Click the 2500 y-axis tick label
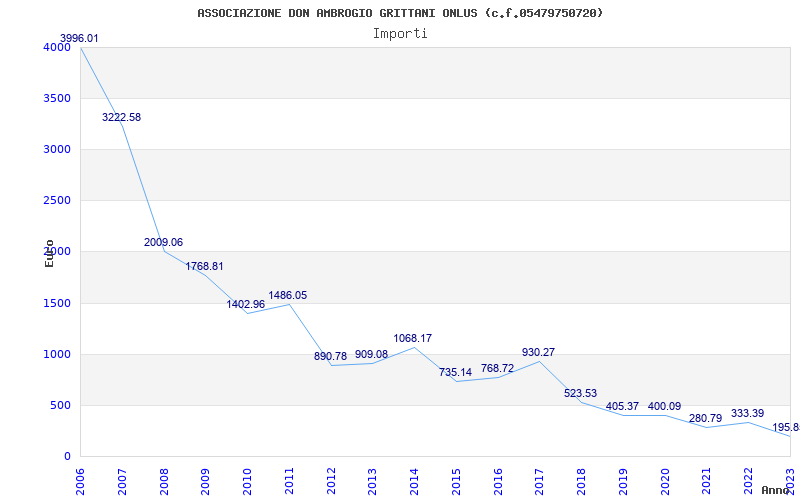Viewport: 800px width, 500px height. 56,201
